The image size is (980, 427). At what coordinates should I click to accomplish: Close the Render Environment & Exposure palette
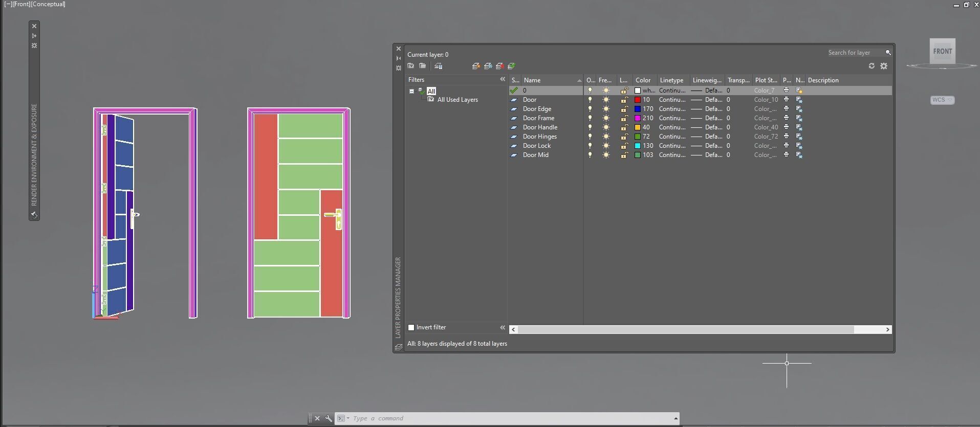[x=34, y=26]
